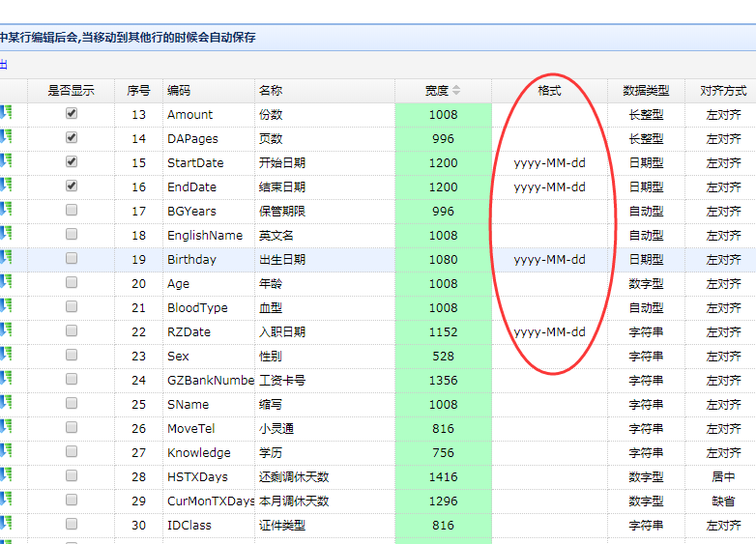The height and width of the screenshot is (544, 756).
Task: Click the 编码 column header
Action: [179, 91]
